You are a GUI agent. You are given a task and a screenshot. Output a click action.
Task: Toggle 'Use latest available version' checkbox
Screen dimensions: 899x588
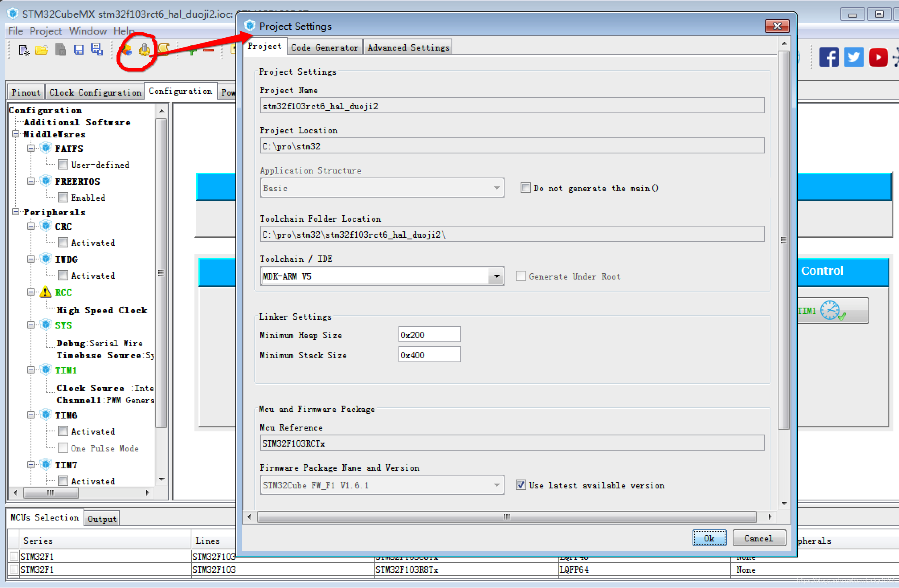click(519, 486)
